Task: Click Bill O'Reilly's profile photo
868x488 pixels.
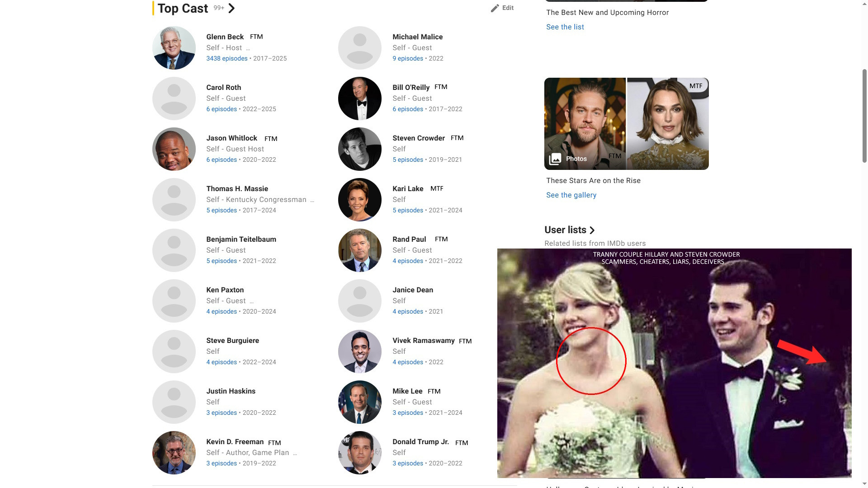Action: pos(360,99)
